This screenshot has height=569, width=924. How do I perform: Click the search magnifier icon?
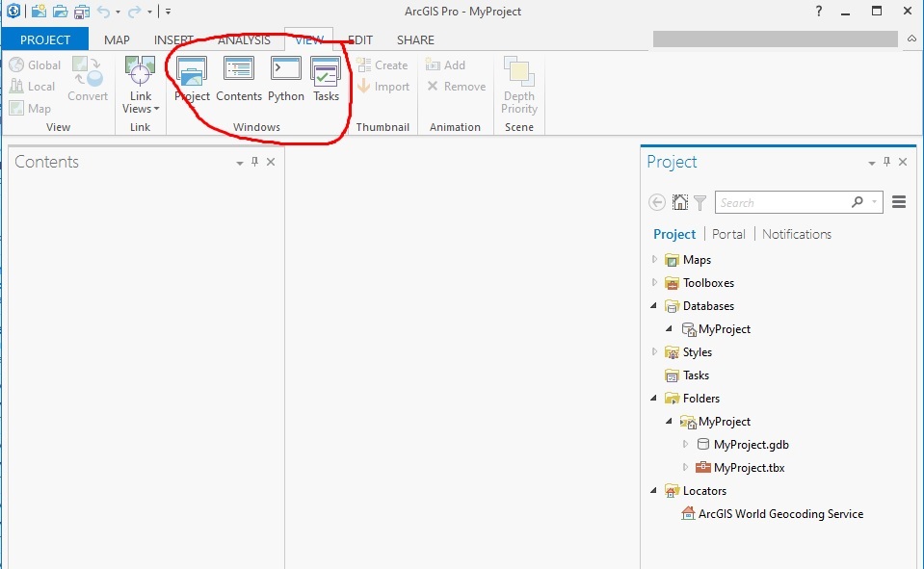[x=858, y=202]
